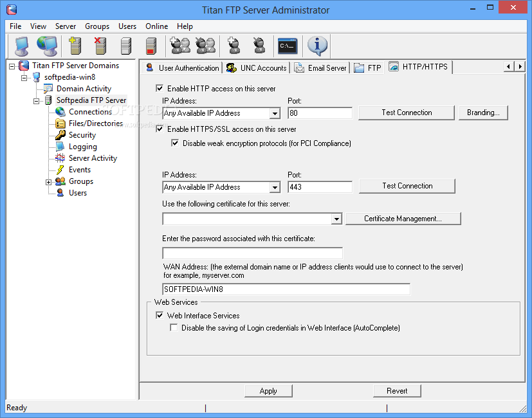
Task: Collapse the Softpedia FTP Server node
Action: click(36, 101)
